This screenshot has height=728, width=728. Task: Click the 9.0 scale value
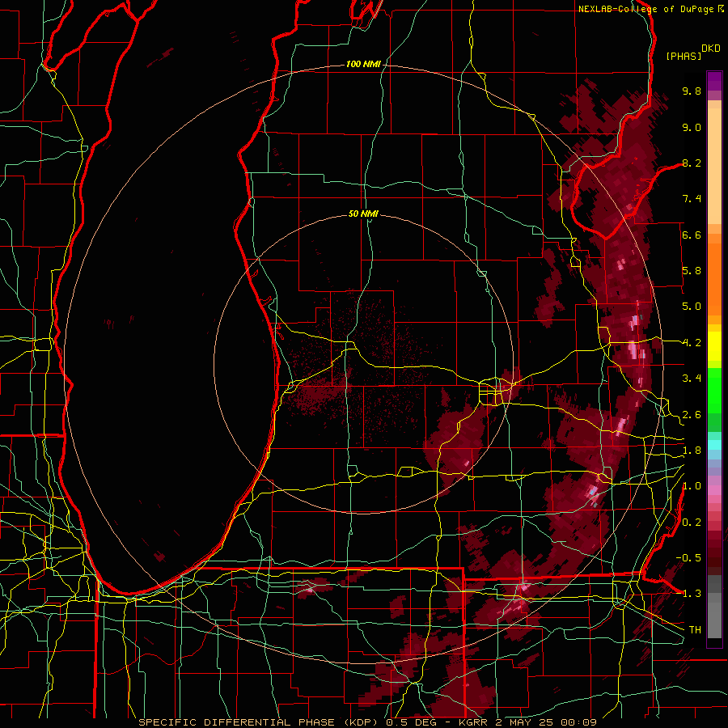click(x=692, y=127)
